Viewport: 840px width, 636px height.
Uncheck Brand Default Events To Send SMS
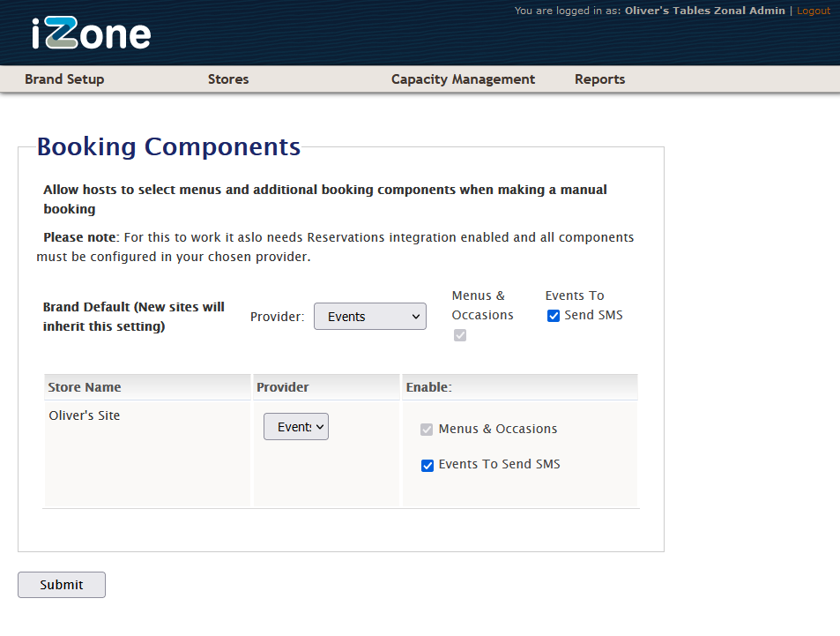point(554,316)
